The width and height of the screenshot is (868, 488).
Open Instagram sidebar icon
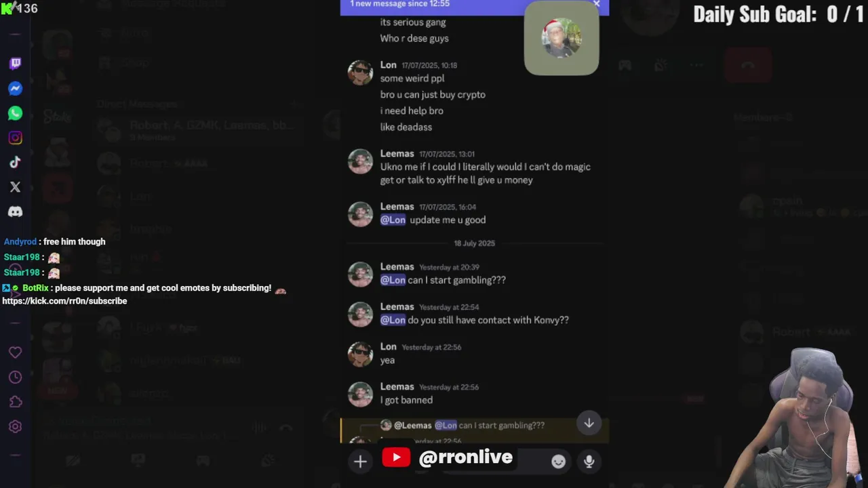click(15, 138)
